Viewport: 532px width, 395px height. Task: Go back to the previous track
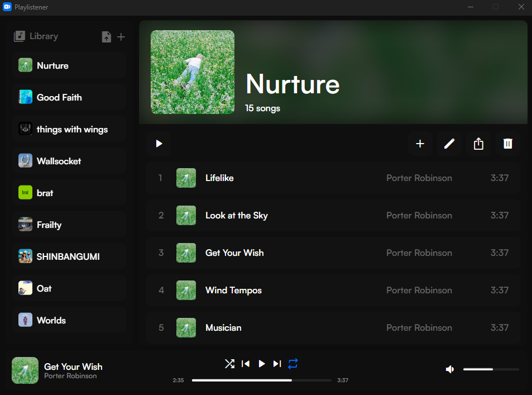(245, 364)
